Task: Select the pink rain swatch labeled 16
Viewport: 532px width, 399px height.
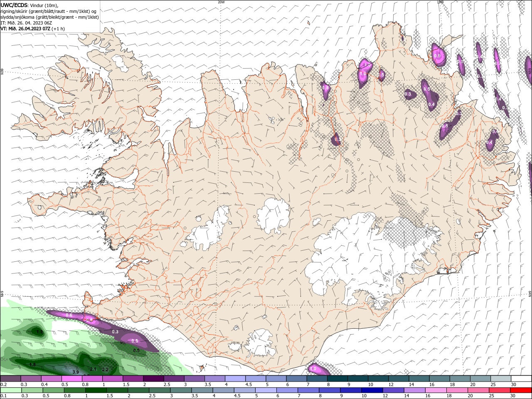Action: pyautogui.click(x=436, y=390)
